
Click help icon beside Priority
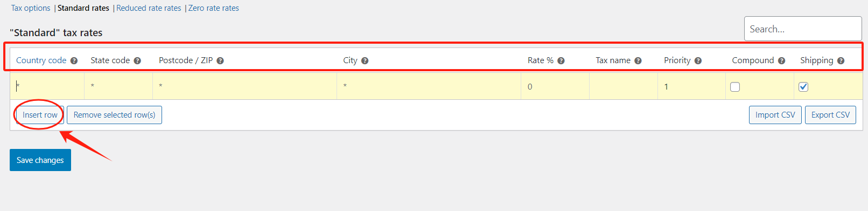coord(698,61)
